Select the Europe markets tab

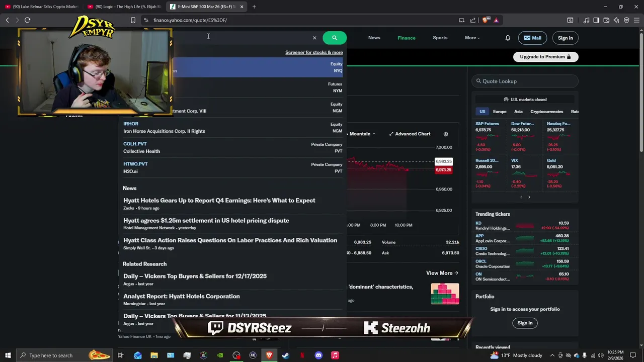coord(500,112)
